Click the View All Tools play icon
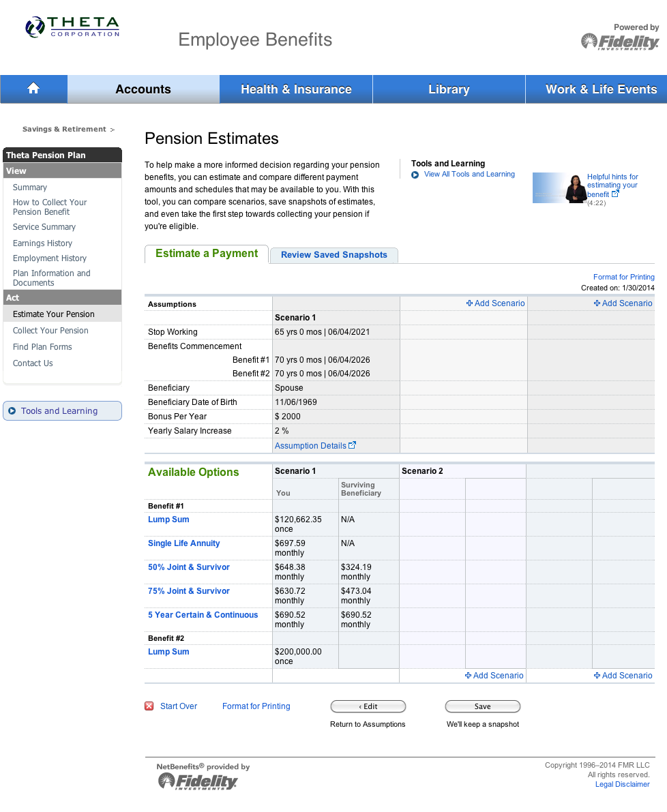Viewport: 667px width, 812px height. [x=415, y=175]
